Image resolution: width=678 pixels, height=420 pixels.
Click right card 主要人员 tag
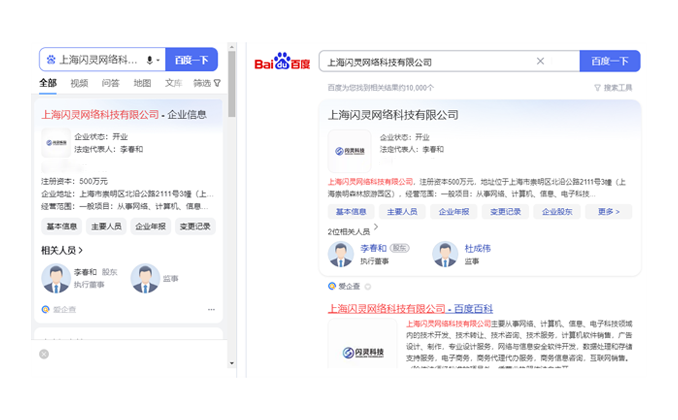click(x=402, y=212)
